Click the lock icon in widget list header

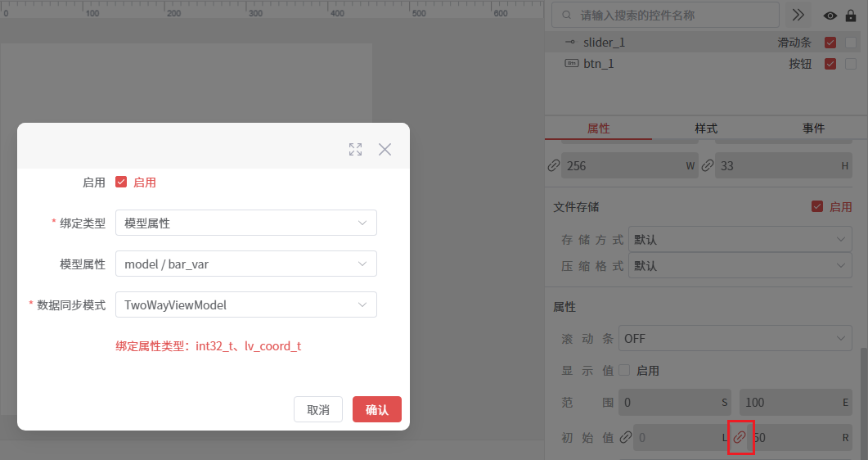pyautogui.click(x=851, y=16)
